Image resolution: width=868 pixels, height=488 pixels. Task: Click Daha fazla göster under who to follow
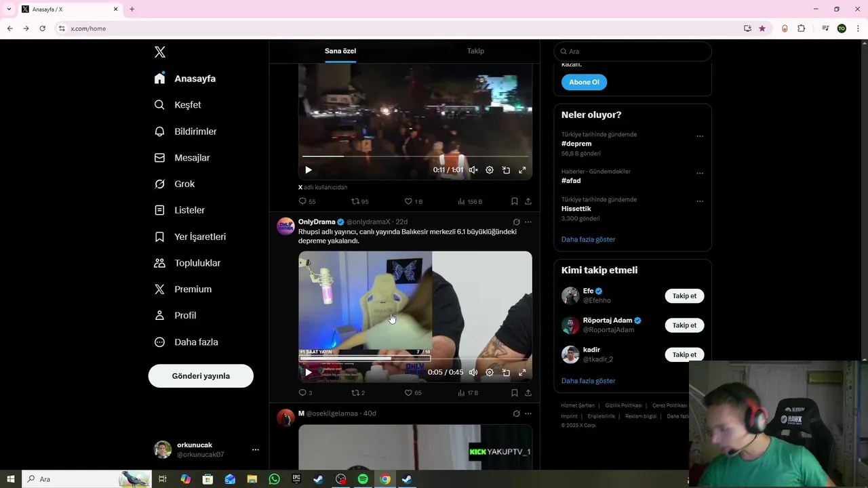click(x=588, y=381)
